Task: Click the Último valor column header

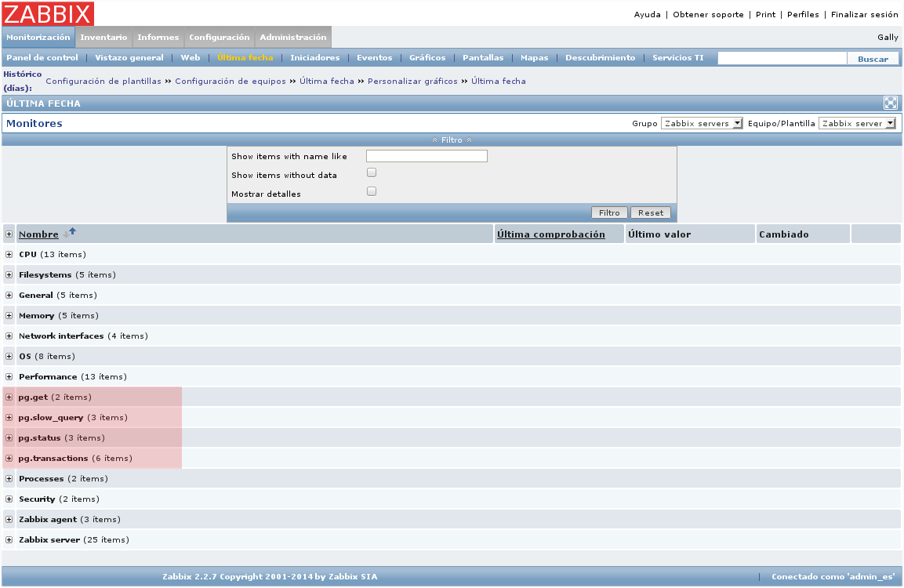Action: click(659, 234)
